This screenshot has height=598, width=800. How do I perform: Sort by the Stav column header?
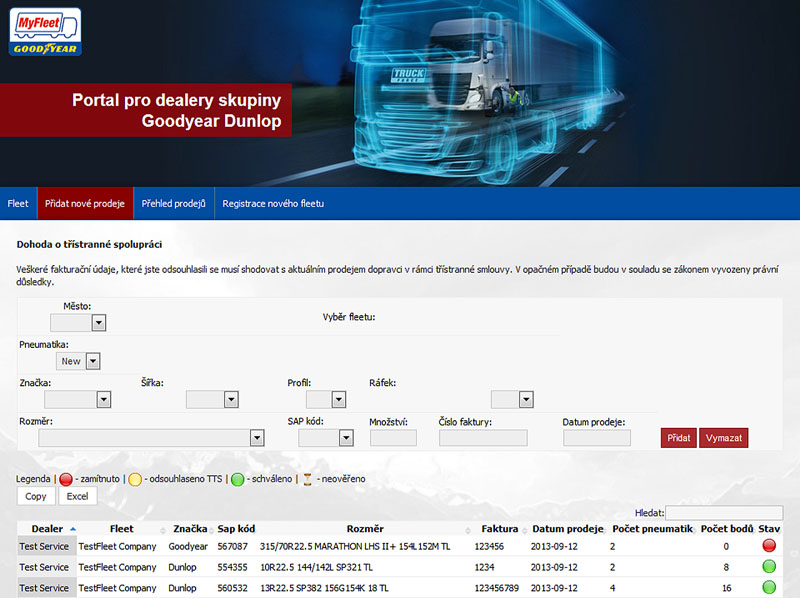coord(769,529)
